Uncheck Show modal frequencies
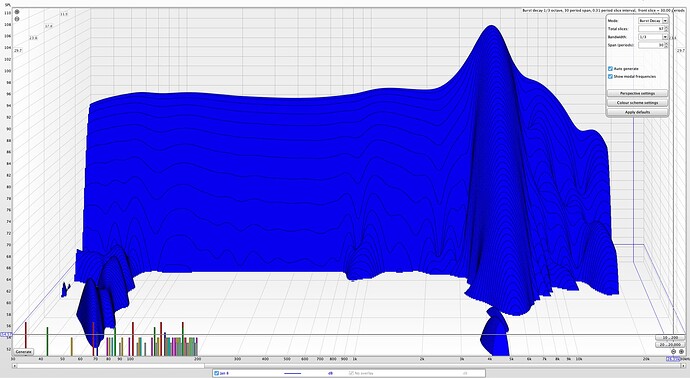The image size is (690, 378). click(x=610, y=77)
